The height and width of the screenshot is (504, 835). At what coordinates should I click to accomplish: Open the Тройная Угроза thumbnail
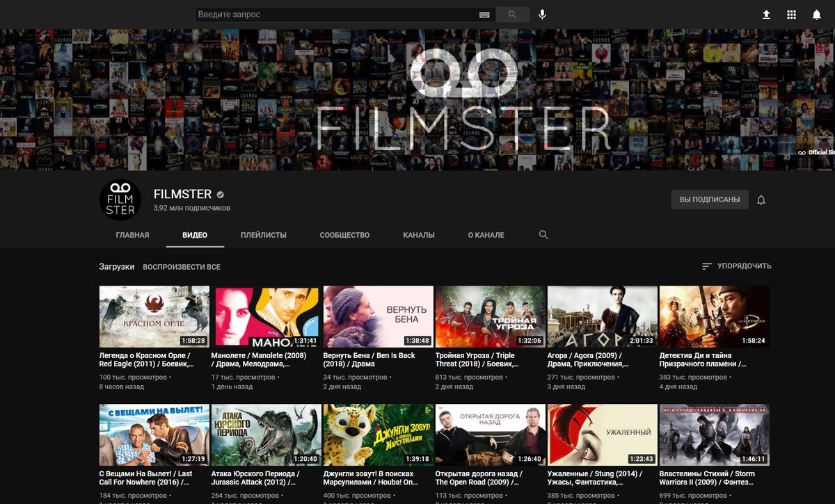(x=491, y=316)
